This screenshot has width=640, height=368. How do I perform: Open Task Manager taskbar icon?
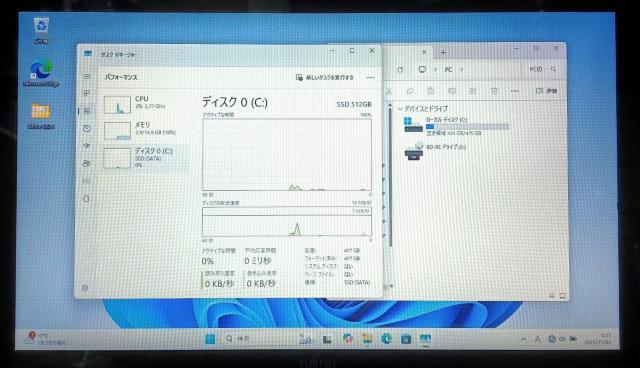pos(425,339)
